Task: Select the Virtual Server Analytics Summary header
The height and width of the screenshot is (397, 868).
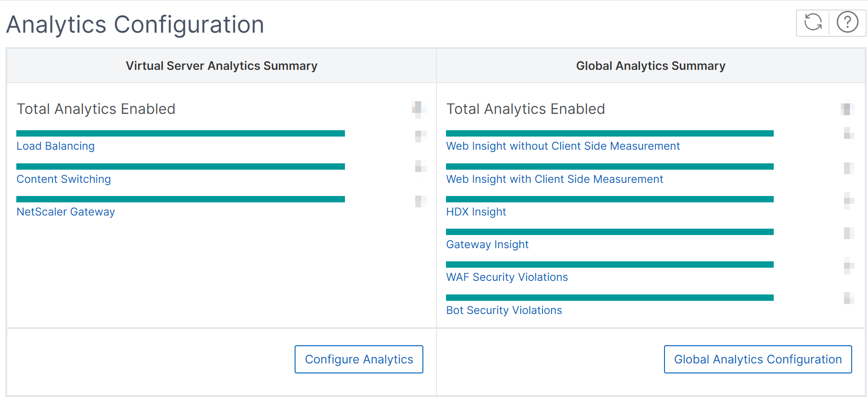Action: click(x=222, y=66)
